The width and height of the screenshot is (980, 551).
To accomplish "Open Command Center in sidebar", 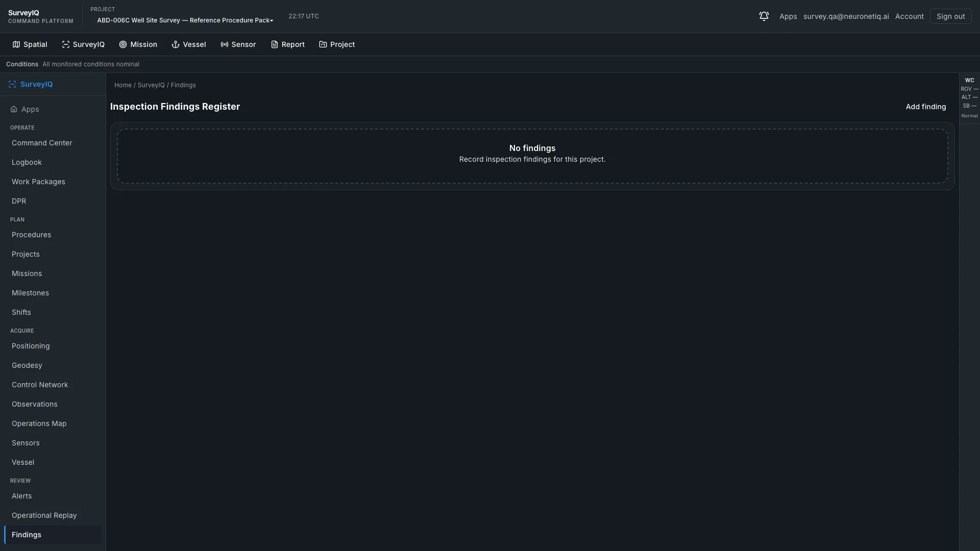I will point(53,143).
